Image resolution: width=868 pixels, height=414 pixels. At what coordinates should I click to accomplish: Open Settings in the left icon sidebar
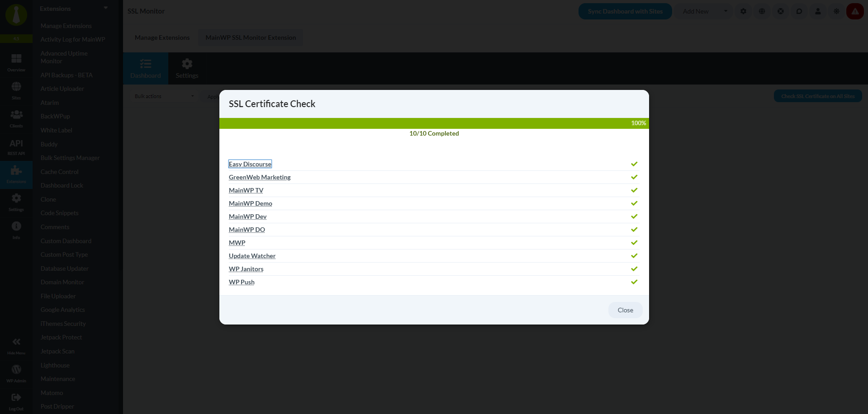16,203
